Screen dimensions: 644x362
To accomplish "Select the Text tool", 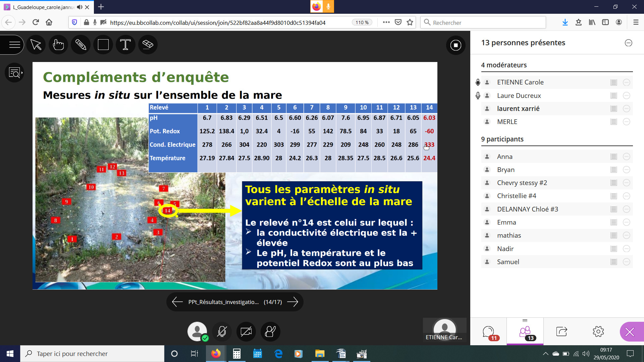I will tap(125, 45).
